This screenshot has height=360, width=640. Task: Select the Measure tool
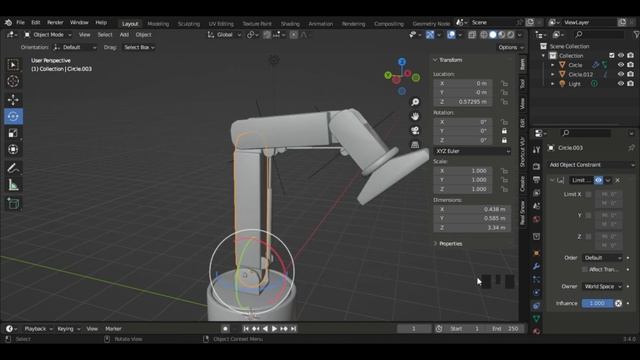tap(13, 185)
